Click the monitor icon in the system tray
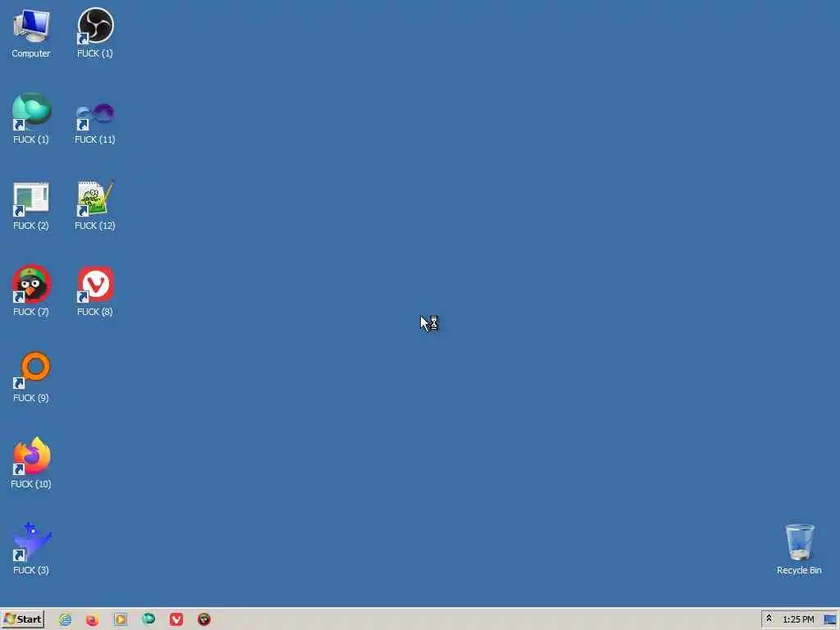Image resolution: width=840 pixels, height=630 pixels. click(830, 620)
